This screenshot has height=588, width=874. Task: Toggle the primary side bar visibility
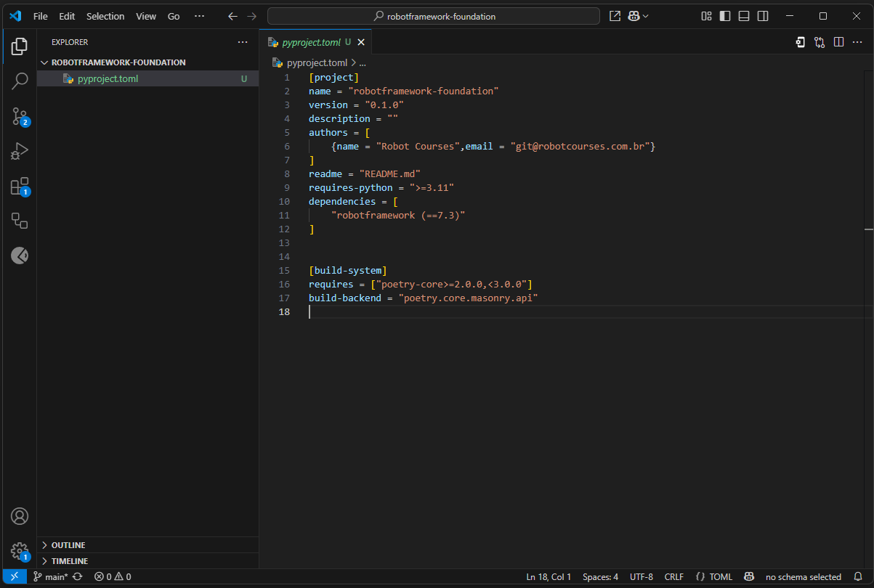tap(725, 16)
